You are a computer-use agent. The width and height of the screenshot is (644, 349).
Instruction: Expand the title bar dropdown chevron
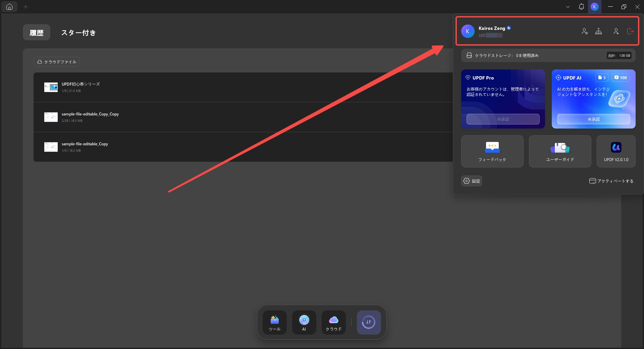(x=568, y=7)
